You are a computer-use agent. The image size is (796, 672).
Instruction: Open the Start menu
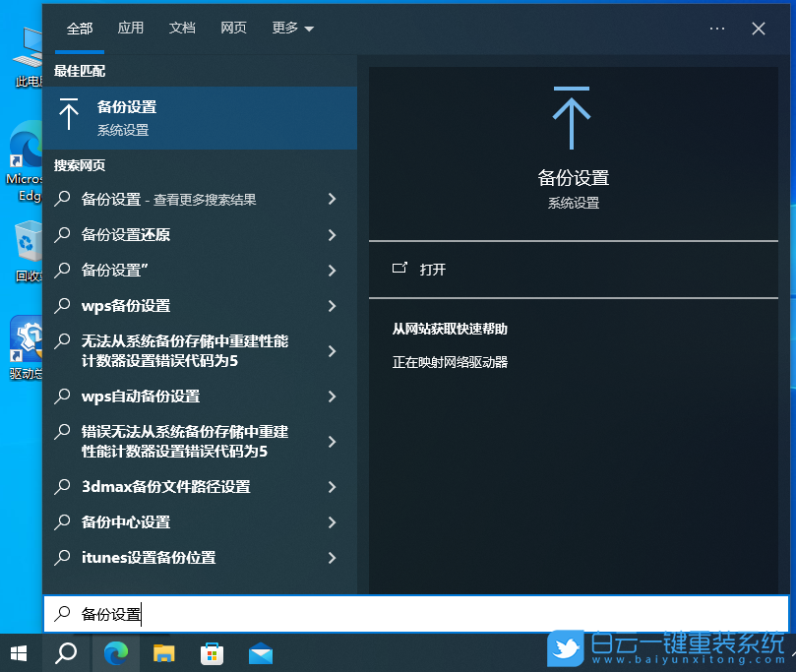(20, 652)
